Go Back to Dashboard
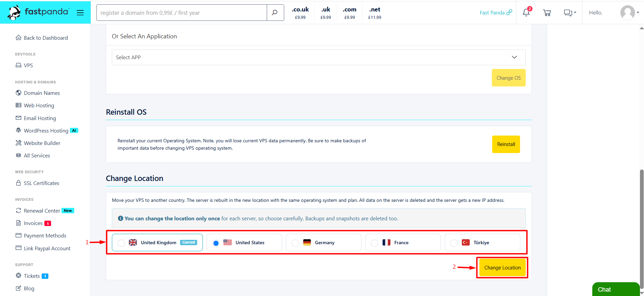The width and height of the screenshot is (644, 296). click(x=42, y=38)
